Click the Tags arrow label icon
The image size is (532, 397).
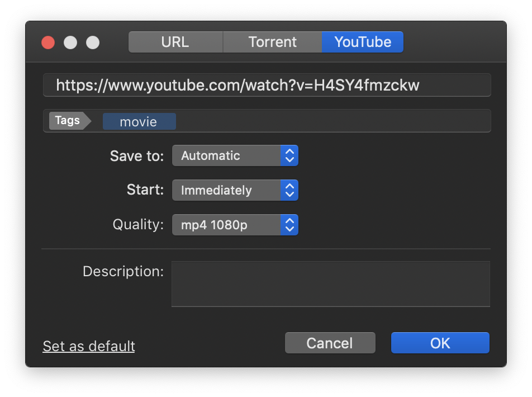(67, 120)
